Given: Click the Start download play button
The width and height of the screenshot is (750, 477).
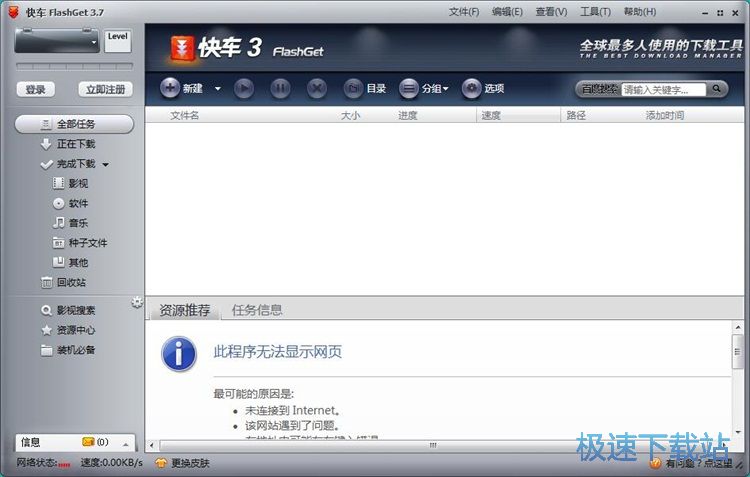Looking at the screenshot, I should (244, 89).
